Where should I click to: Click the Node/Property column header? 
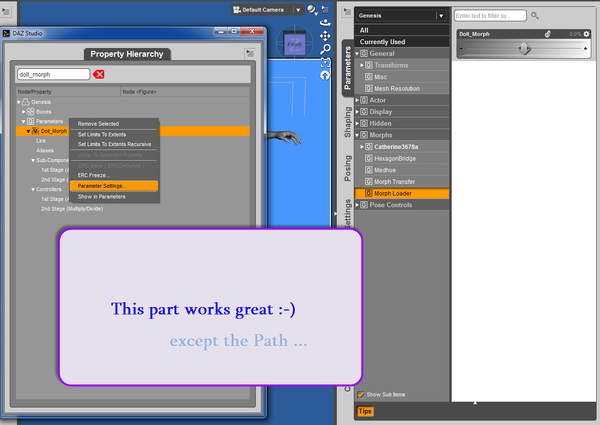[x=68, y=92]
